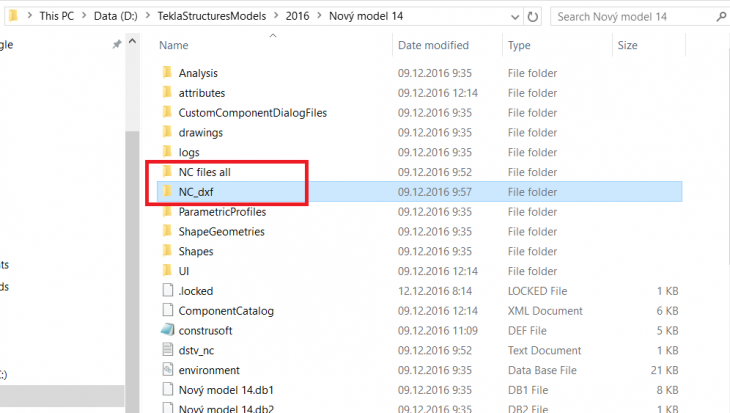
Task: Click the dstv_nc text document icon
Action: pyautogui.click(x=168, y=350)
